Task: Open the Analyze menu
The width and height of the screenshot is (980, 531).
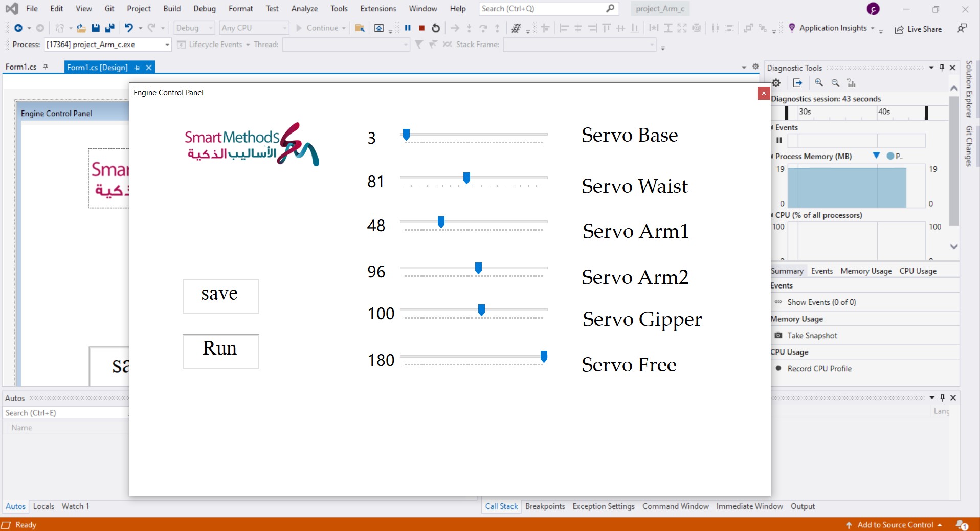Action: tap(304, 9)
